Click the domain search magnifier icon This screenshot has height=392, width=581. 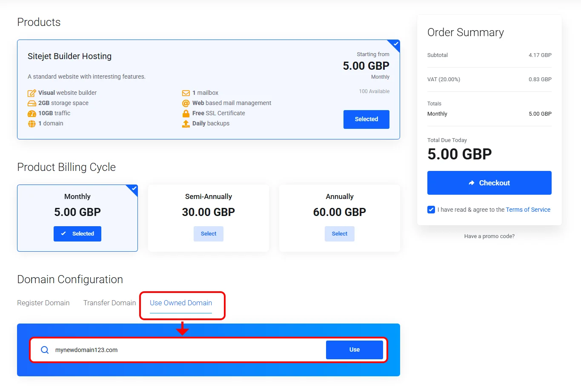pyautogui.click(x=45, y=350)
